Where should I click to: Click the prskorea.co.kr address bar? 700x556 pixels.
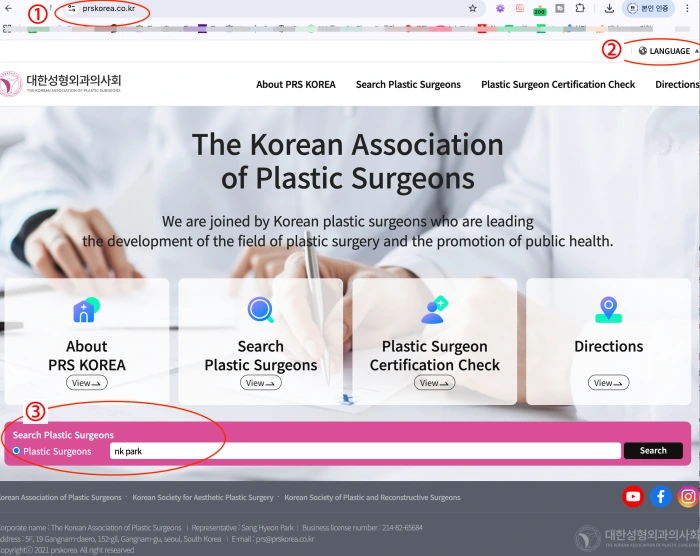click(108, 8)
